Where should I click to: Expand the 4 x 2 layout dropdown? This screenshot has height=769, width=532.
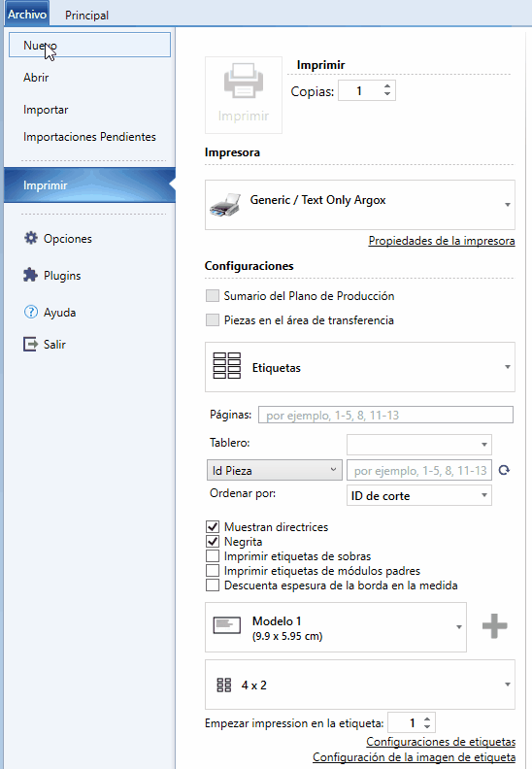pyautogui.click(x=360, y=685)
